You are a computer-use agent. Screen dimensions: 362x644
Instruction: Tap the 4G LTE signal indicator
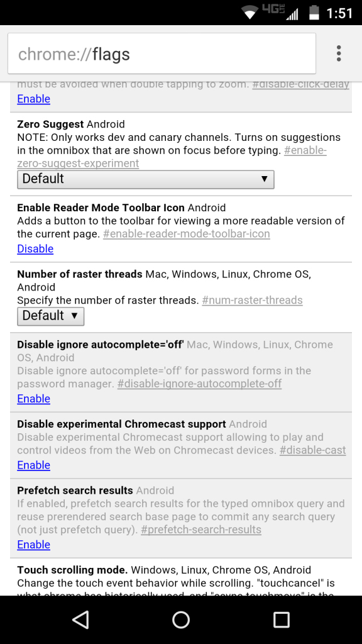[279, 13]
